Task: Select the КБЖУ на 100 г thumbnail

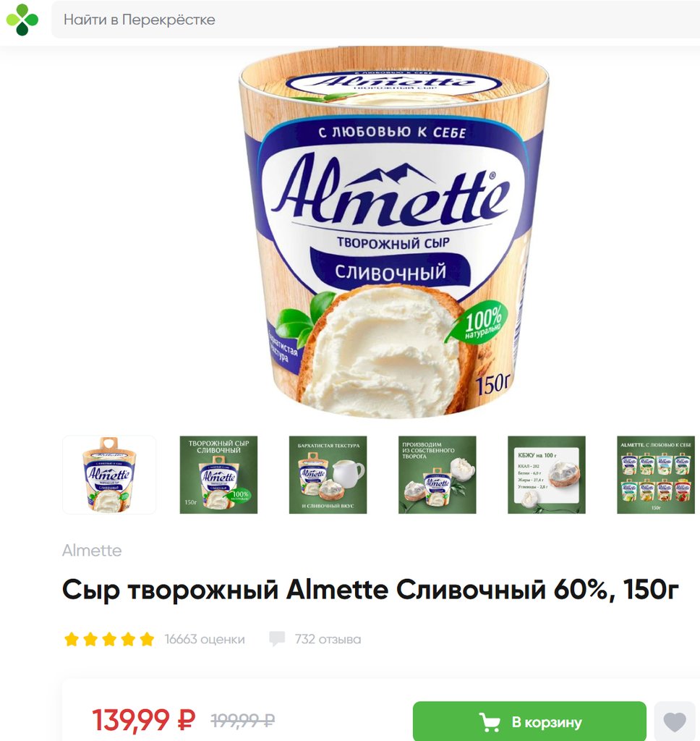Action: click(547, 475)
